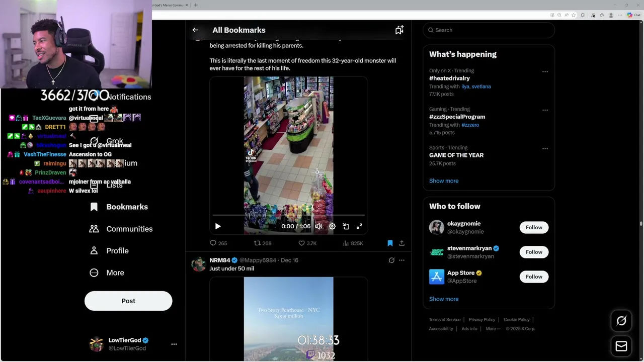Open the Privacy Policy footer link

coord(482,320)
